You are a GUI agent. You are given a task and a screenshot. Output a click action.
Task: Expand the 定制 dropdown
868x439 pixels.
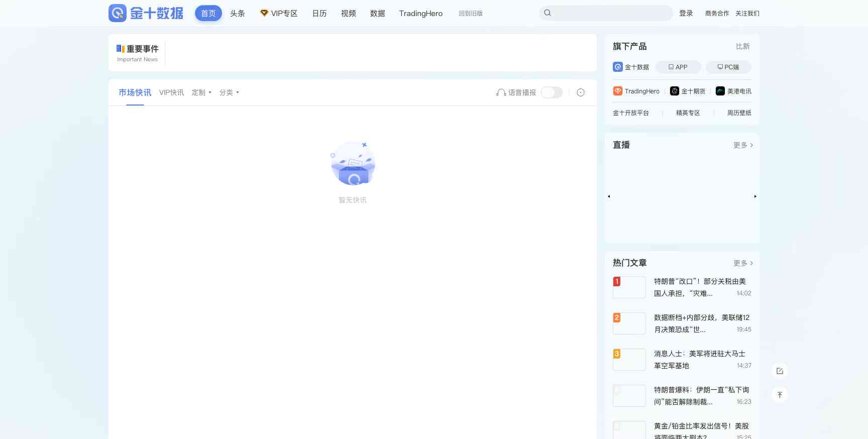tap(201, 92)
